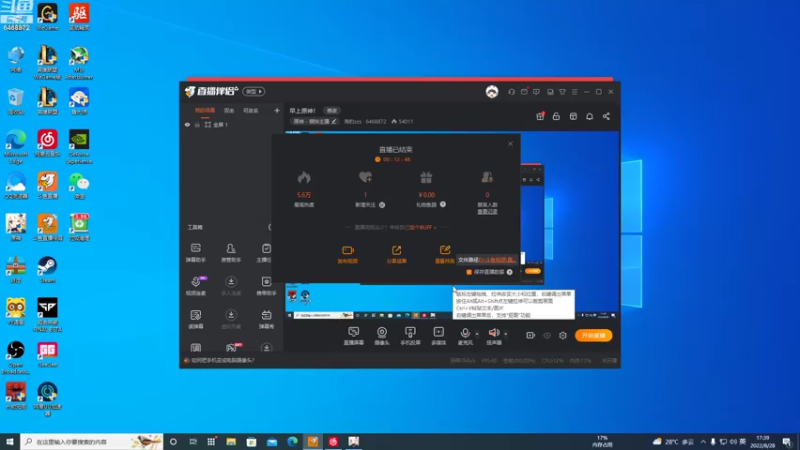Click the 查看记录 link
800x450 pixels.
pyautogui.click(x=487, y=212)
